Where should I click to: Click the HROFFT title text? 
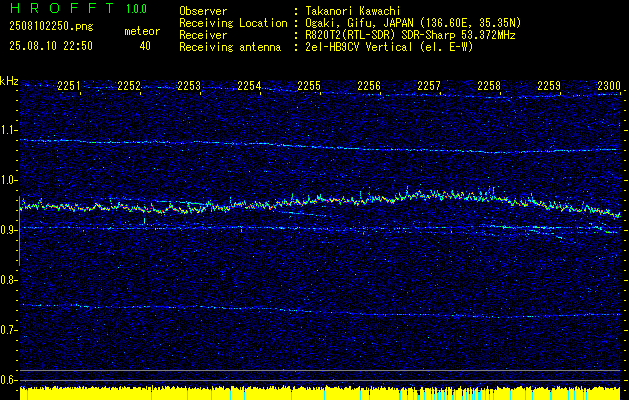click(x=62, y=8)
